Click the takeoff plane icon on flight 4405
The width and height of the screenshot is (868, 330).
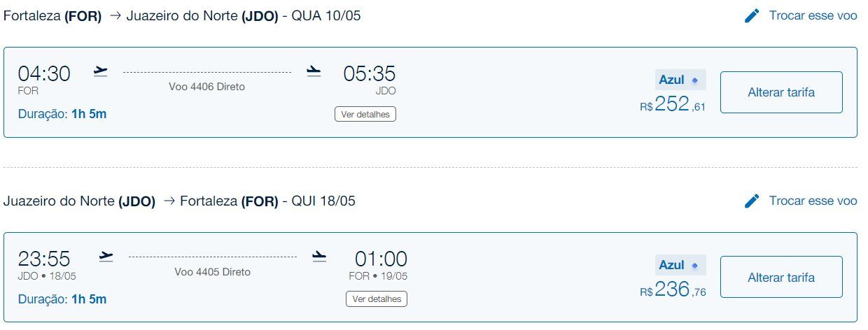tap(106, 256)
